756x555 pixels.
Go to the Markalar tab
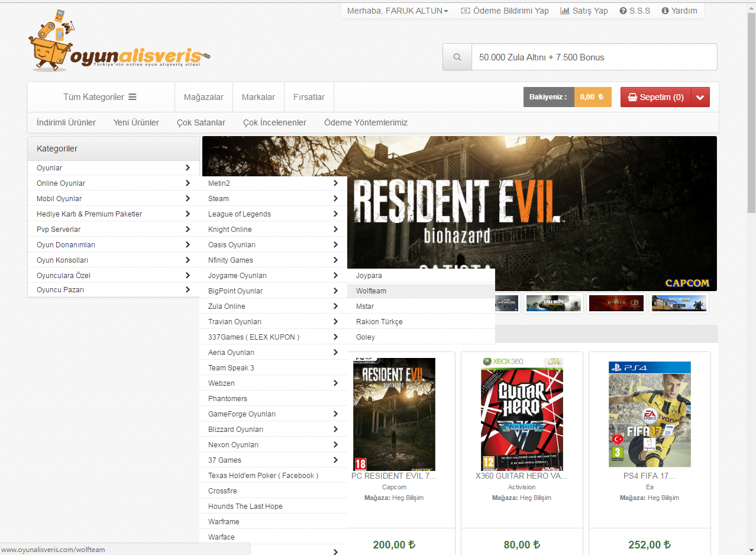click(x=259, y=97)
